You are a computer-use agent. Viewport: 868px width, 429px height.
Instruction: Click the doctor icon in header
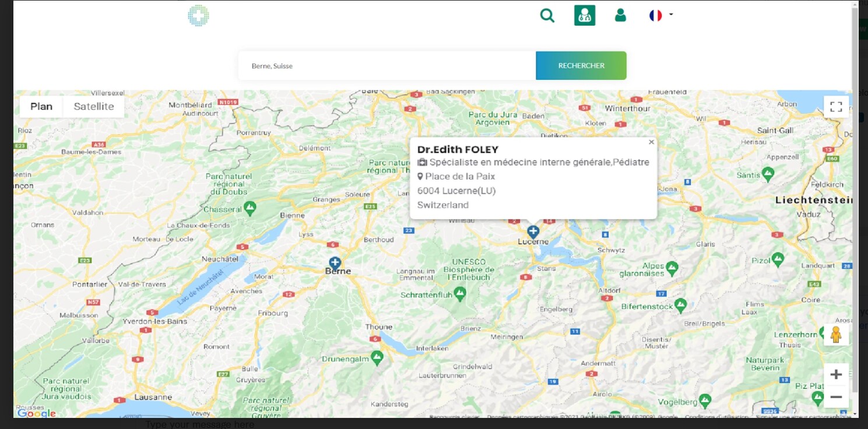click(x=584, y=15)
